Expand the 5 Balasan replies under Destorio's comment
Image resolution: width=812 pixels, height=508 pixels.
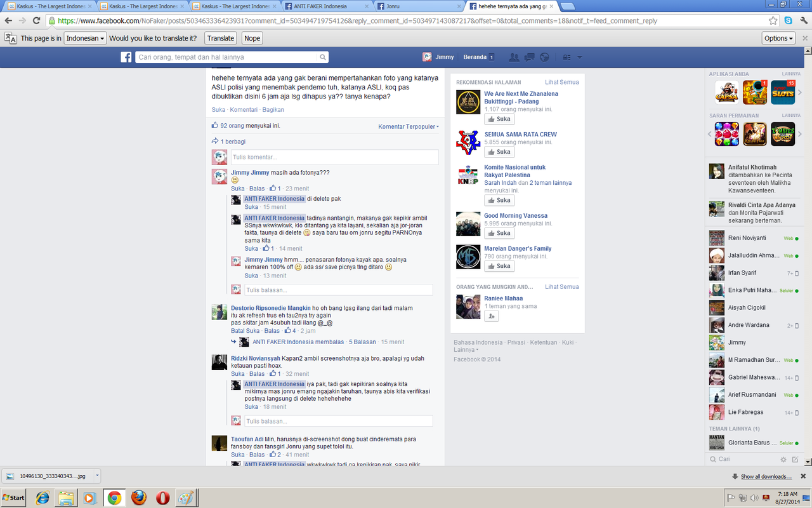(362, 342)
